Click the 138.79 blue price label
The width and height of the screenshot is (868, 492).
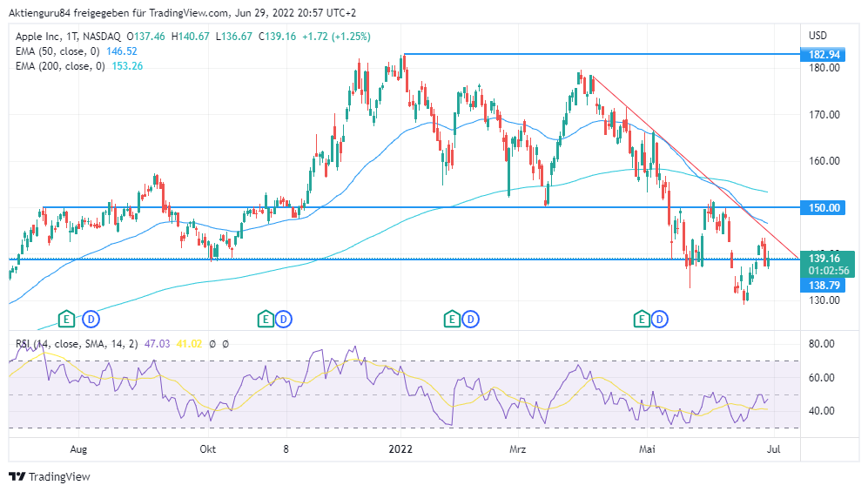point(823,286)
